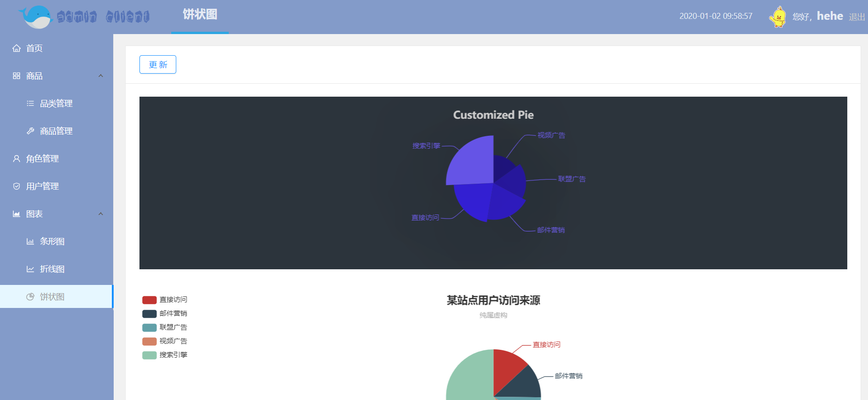The image size is (868, 400).
Task: Click the hehe username text
Action: click(x=830, y=16)
